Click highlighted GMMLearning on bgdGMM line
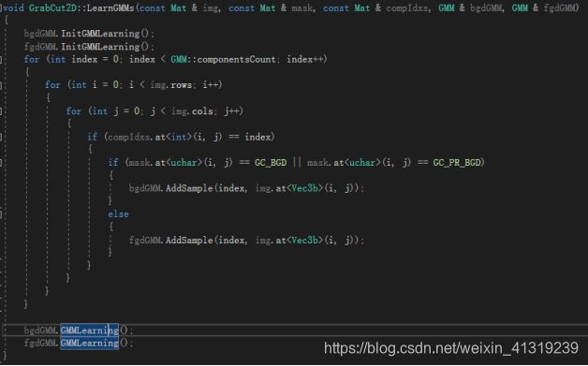Screen dimensions: 588x366 pyautogui.click(x=90, y=330)
